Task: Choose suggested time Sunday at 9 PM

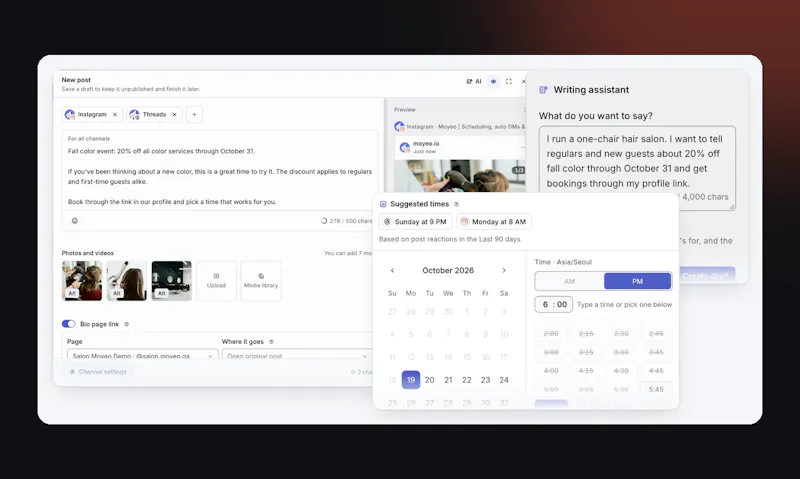Action: [415, 222]
